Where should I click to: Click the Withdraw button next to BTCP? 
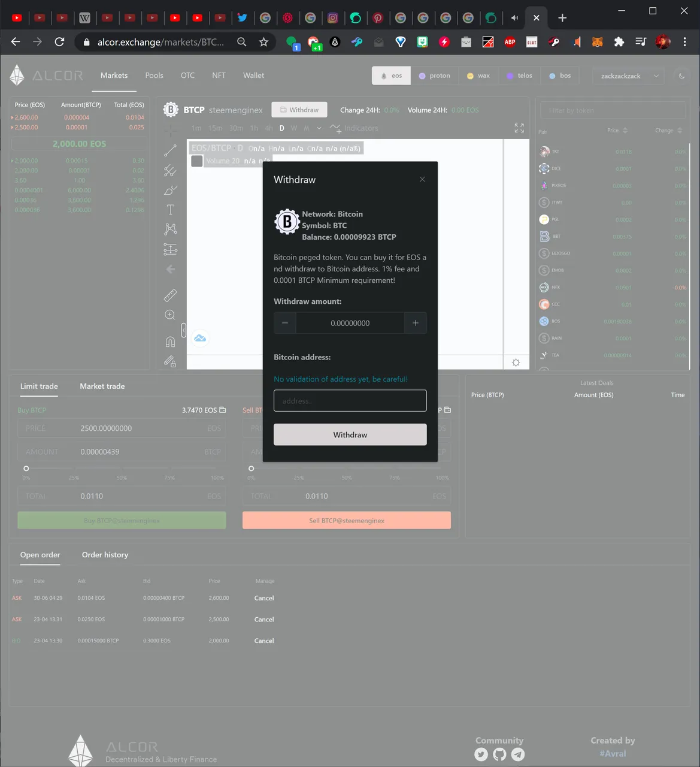click(x=299, y=110)
